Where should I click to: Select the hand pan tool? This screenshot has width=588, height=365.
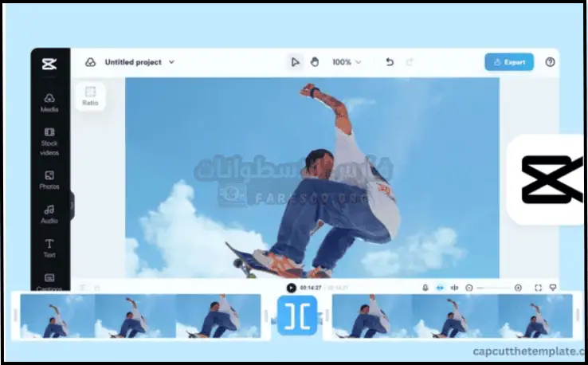pos(315,62)
